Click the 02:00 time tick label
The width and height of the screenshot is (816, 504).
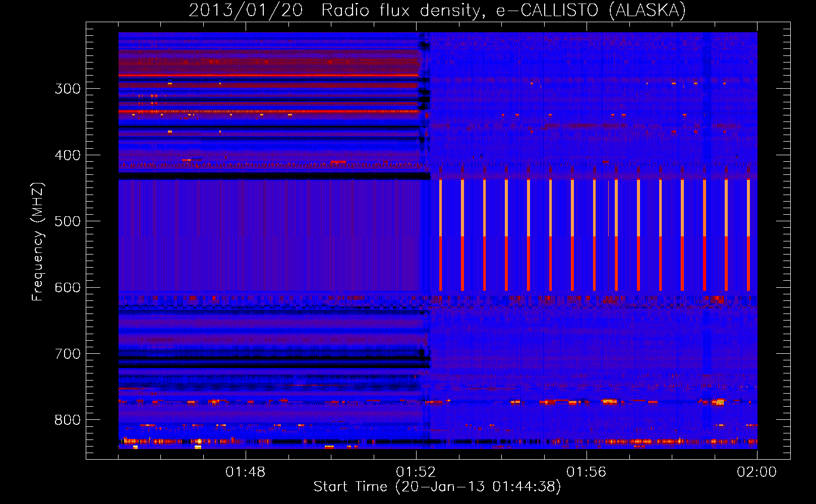click(756, 472)
